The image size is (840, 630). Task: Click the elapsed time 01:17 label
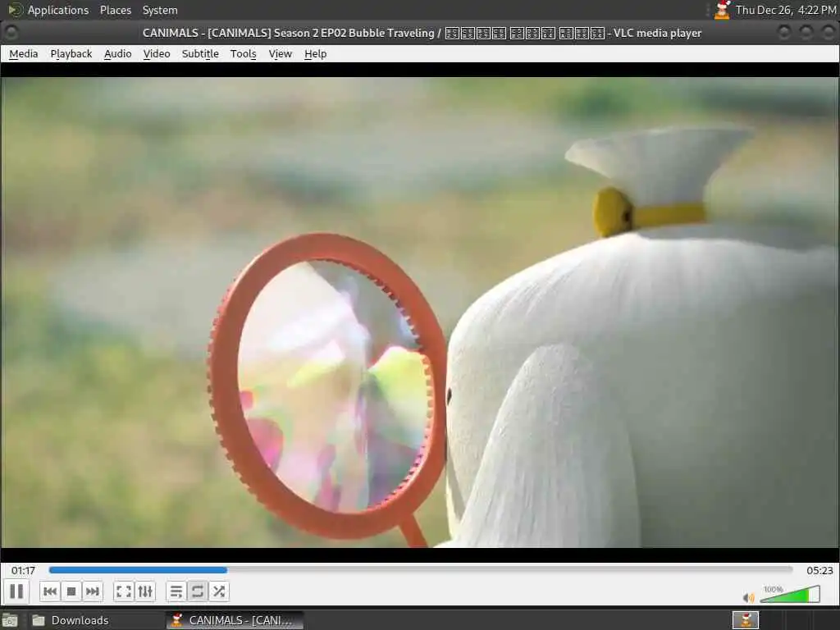23,571
